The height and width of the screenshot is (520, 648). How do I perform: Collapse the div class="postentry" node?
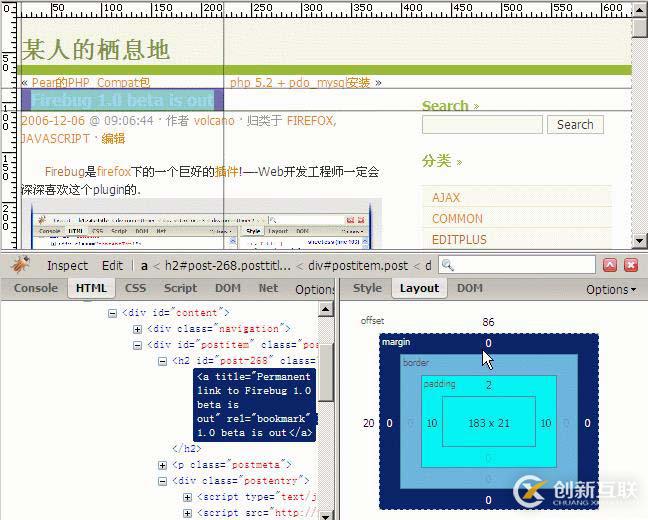click(162, 482)
